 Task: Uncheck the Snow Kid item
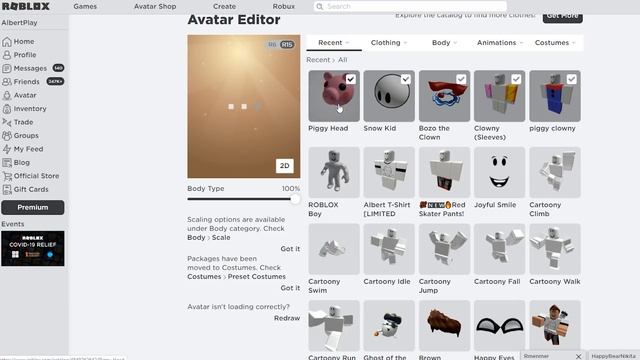(406, 79)
